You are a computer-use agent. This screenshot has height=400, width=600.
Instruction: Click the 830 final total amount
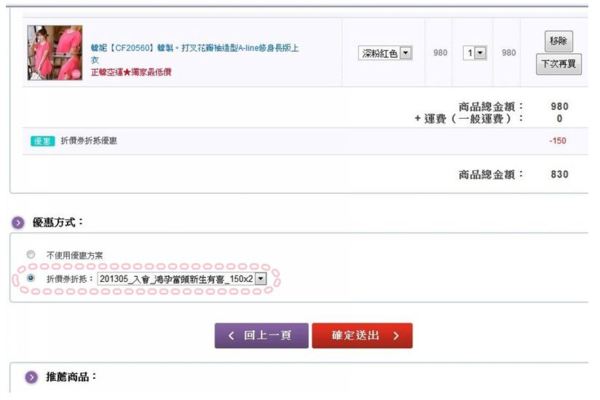(559, 174)
